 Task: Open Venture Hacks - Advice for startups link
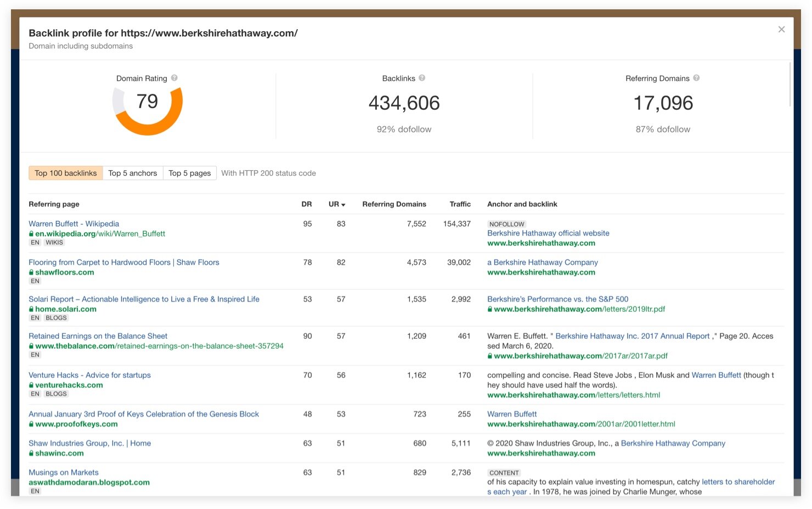click(x=89, y=376)
